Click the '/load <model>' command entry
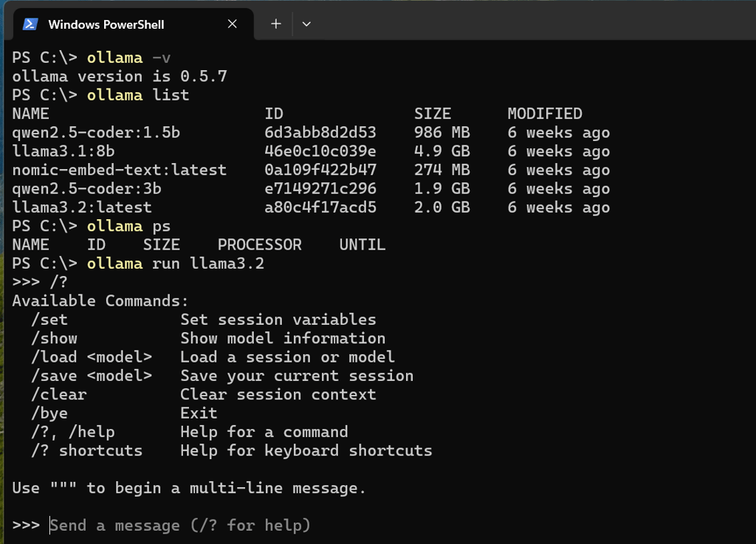This screenshot has height=544, width=756. click(92, 357)
